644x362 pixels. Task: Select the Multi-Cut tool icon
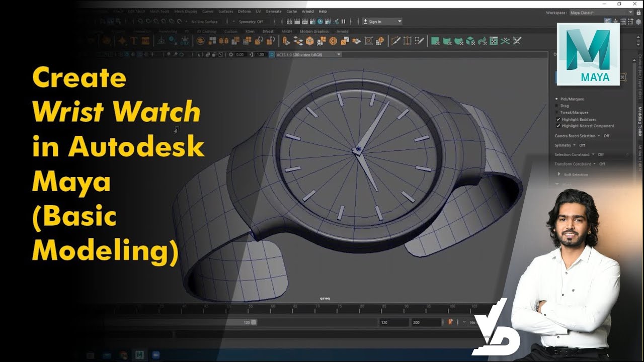(396, 41)
